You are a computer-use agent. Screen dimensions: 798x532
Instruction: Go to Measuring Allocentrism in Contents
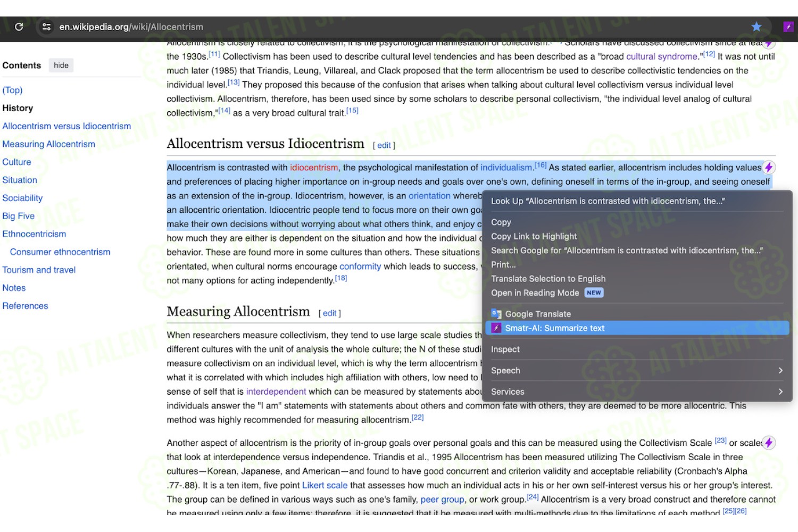(49, 144)
